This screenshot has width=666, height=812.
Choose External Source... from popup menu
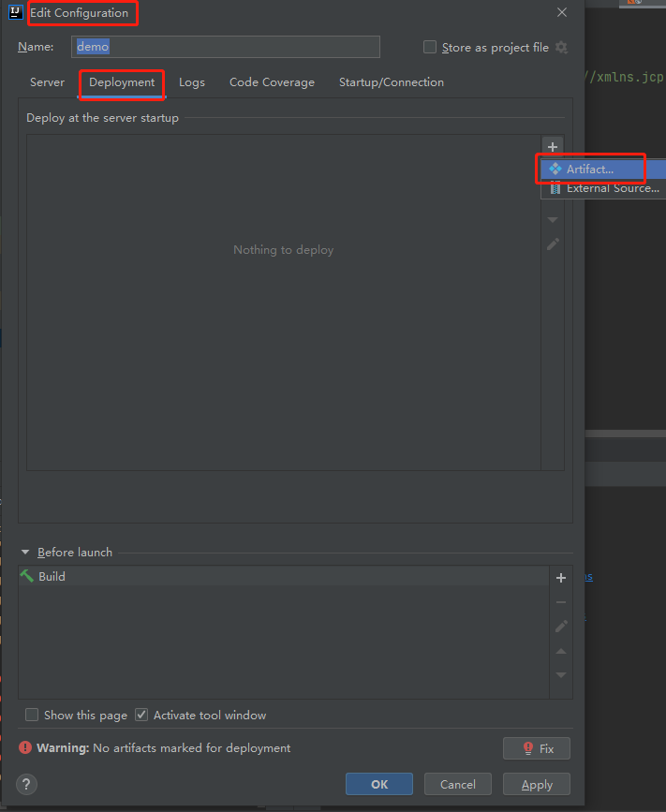coord(603,188)
